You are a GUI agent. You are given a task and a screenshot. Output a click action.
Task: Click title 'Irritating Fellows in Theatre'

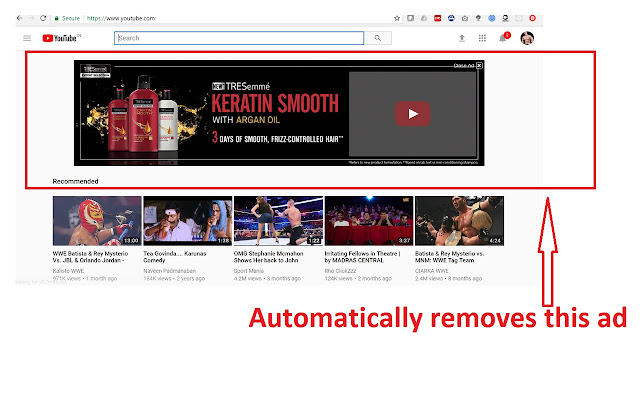[362, 257]
